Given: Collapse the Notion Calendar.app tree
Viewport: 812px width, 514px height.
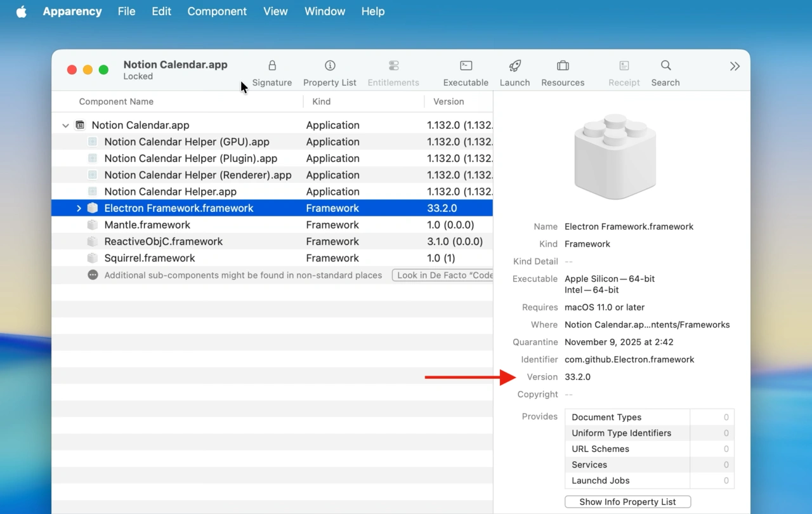Looking at the screenshot, I should (65, 126).
